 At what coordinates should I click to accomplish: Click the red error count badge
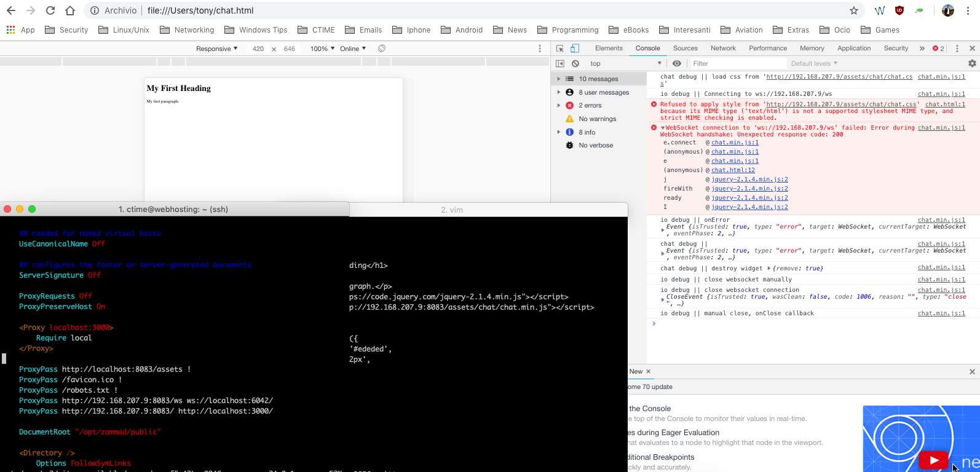coord(938,49)
